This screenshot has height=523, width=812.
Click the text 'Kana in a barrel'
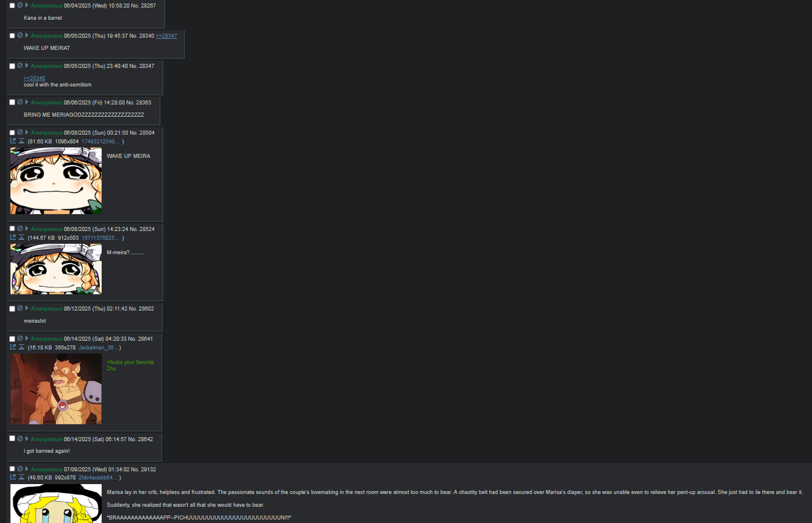pos(43,18)
